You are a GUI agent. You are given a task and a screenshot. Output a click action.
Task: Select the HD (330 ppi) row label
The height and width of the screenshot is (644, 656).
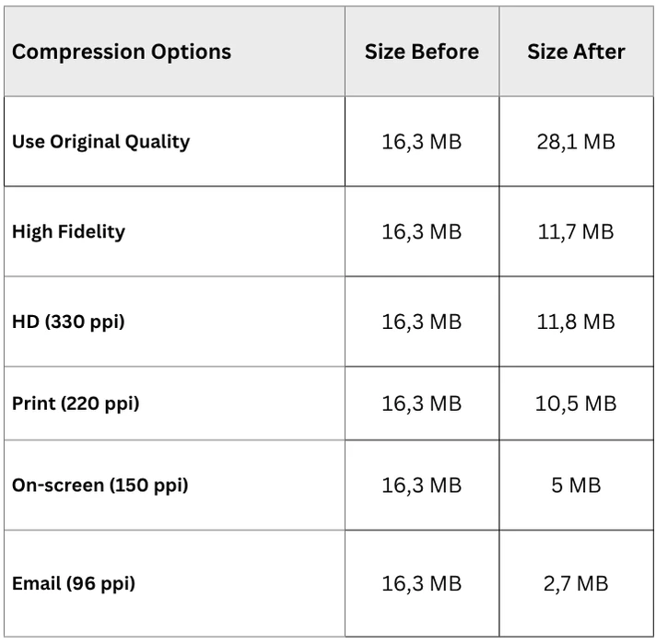68,322
